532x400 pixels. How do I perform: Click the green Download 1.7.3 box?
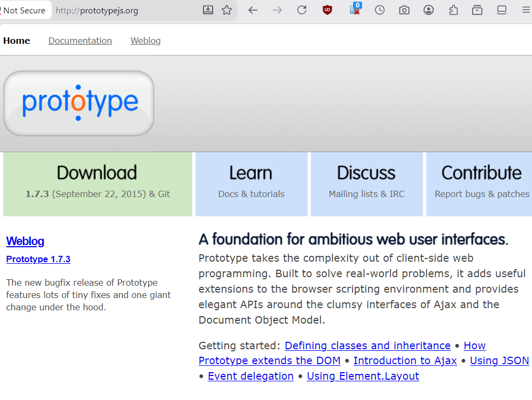98,184
